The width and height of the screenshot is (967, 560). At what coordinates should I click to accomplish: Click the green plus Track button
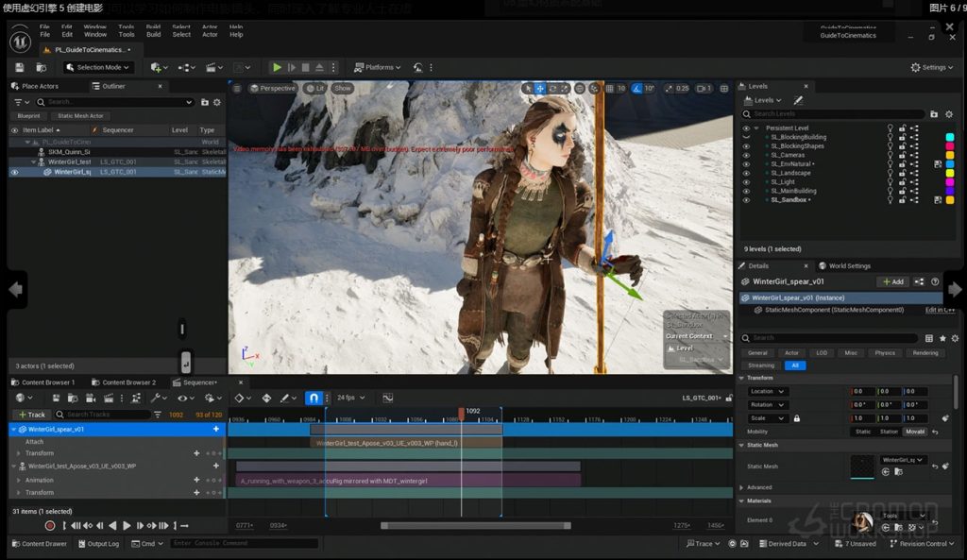point(32,415)
